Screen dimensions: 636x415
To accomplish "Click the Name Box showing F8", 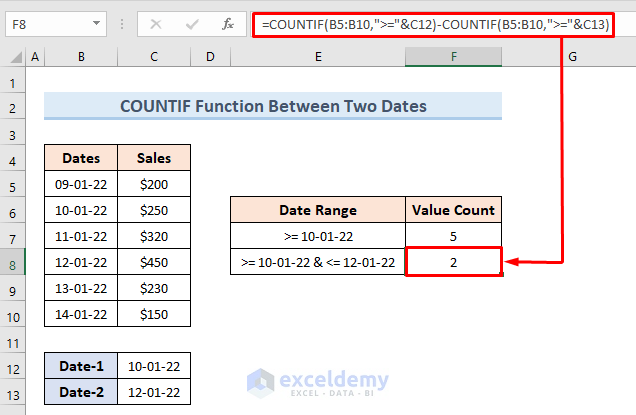I will [x=48, y=24].
